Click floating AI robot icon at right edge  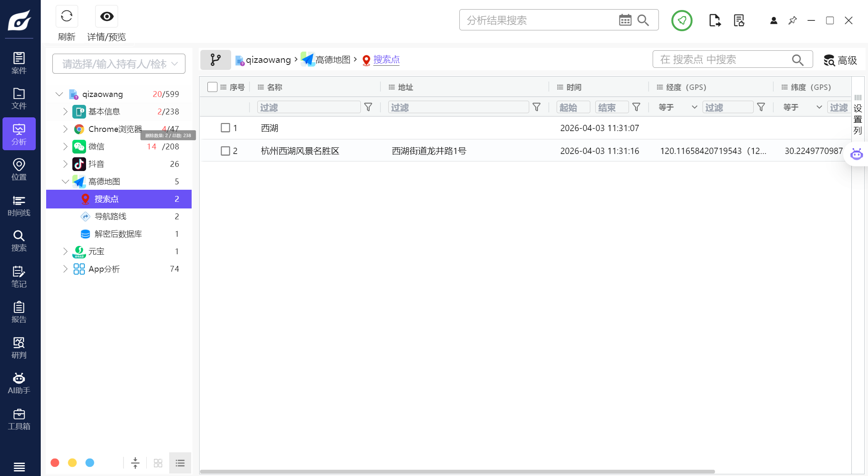[856, 154]
